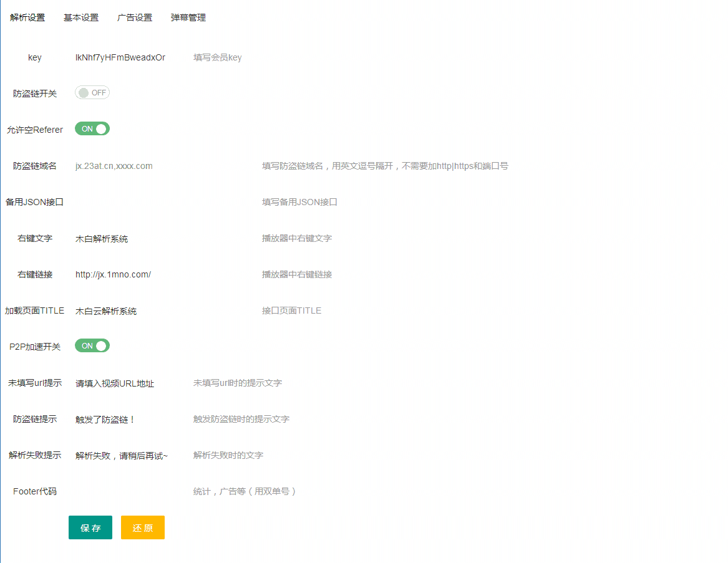Edit the 右键文字 field
Screen dimensions: 728x563
tap(125, 238)
